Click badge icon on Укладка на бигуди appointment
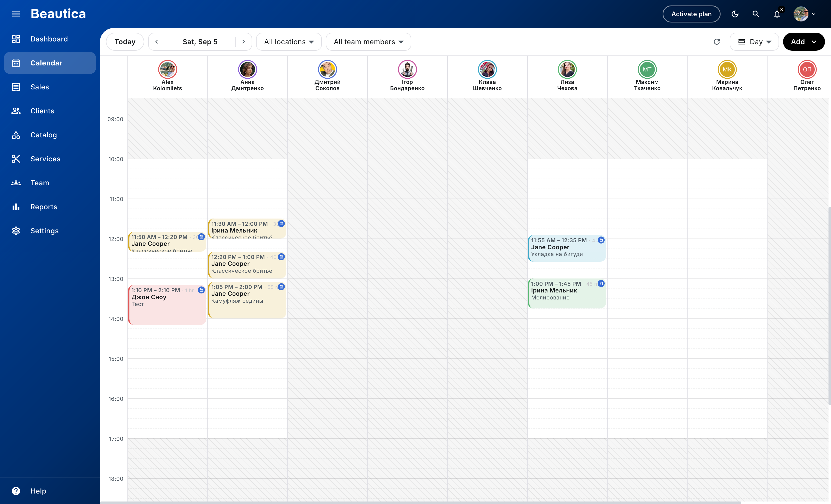This screenshot has width=831, height=504. [601, 240]
